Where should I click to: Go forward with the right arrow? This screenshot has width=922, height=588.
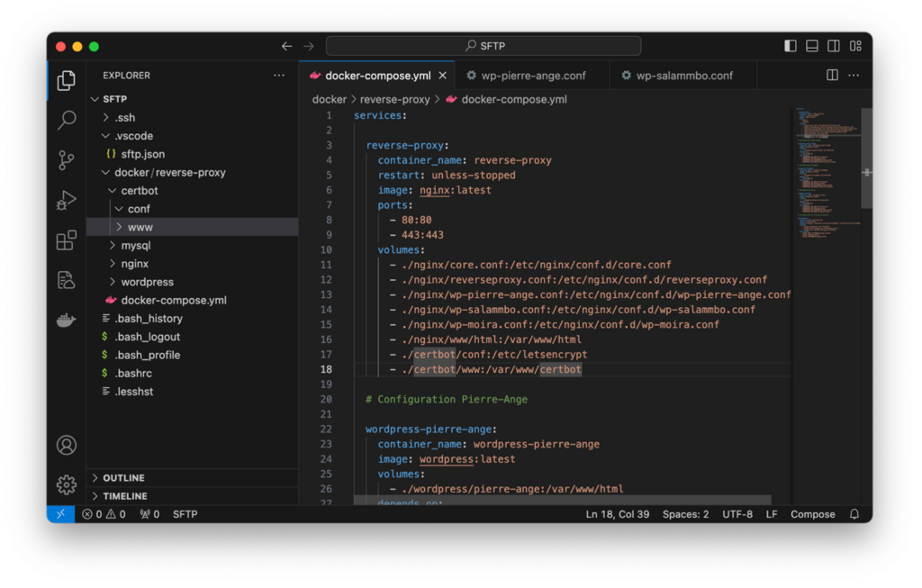[x=309, y=46]
